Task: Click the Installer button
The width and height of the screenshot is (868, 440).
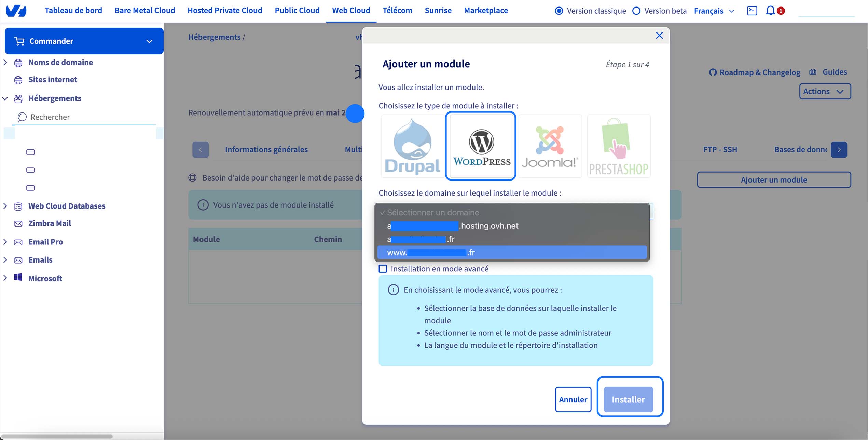Action: (629, 399)
